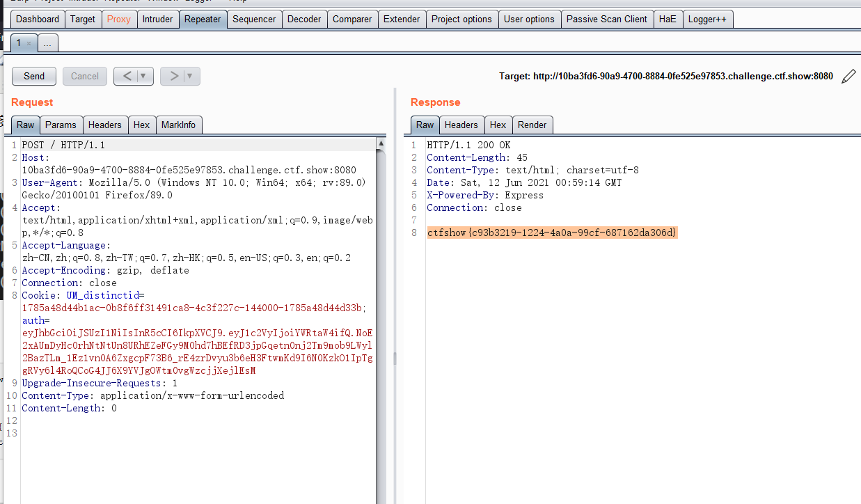Close Repeater tab 1 with x

pyautogui.click(x=29, y=43)
